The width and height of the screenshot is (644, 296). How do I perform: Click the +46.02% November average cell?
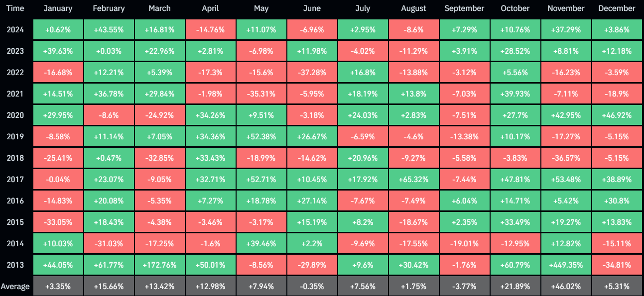coord(565,287)
